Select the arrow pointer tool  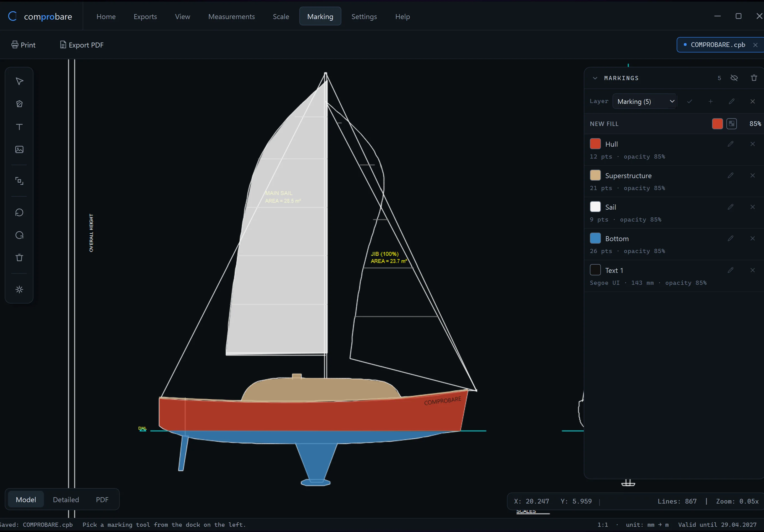[x=19, y=81]
